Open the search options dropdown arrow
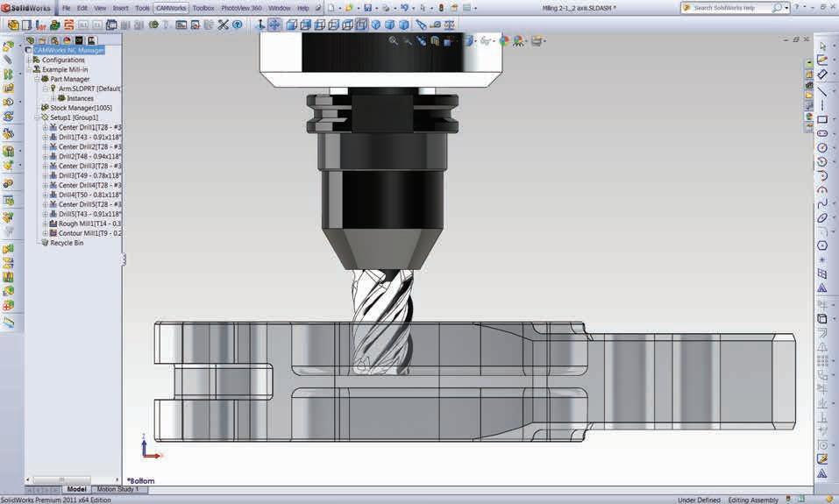The image size is (839, 504). tap(786, 8)
